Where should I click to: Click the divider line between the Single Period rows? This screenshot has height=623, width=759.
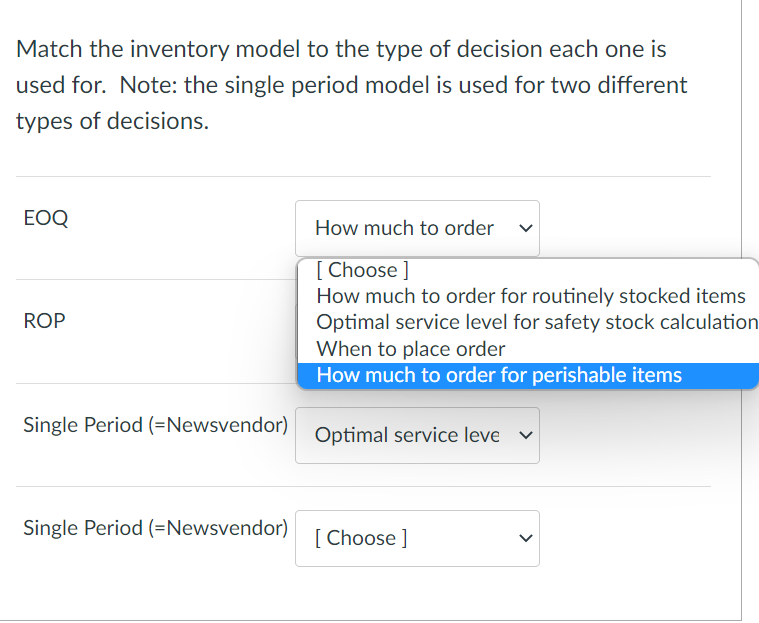click(x=362, y=486)
